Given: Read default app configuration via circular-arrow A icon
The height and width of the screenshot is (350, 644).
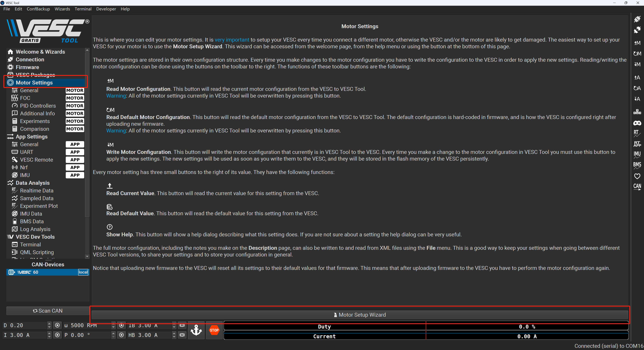Looking at the screenshot, I should [637, 88].
